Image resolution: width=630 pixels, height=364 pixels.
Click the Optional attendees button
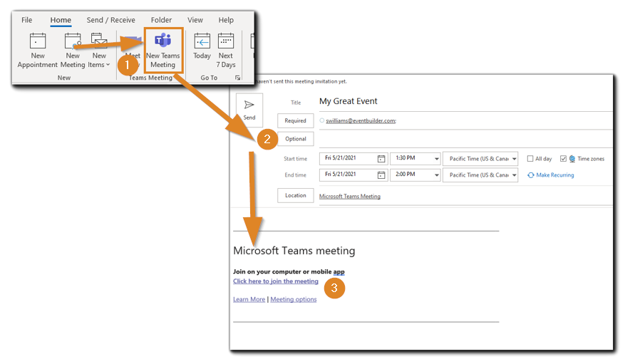pos(295,139)
